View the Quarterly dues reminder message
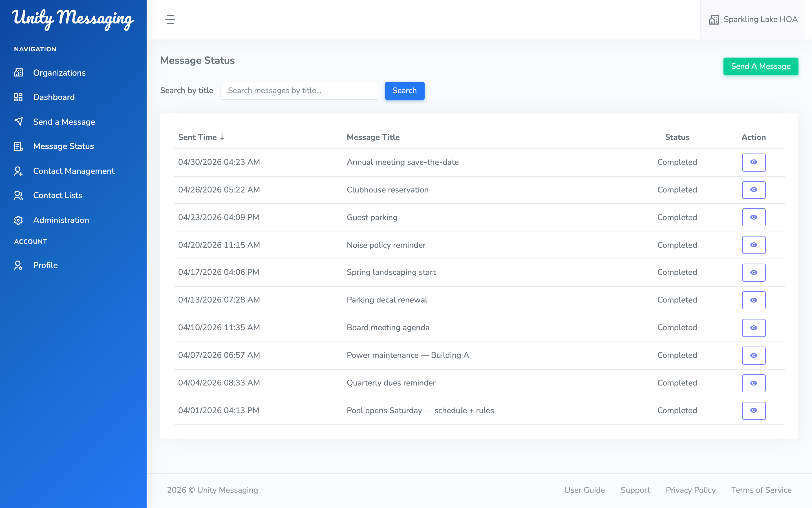 tap(754, 383)
